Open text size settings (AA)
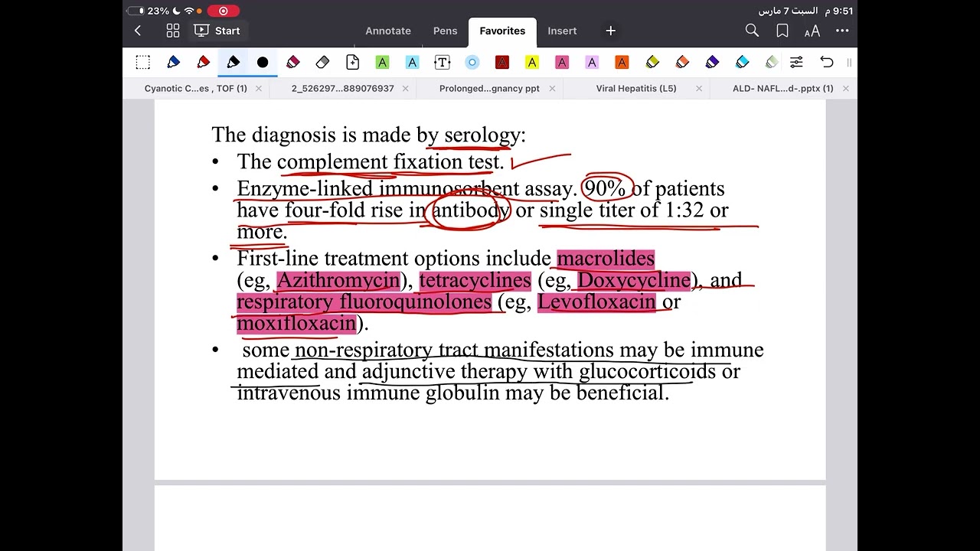Image resolution: width=980 pixels, height=551 pixels. click(x=812, y=31)
